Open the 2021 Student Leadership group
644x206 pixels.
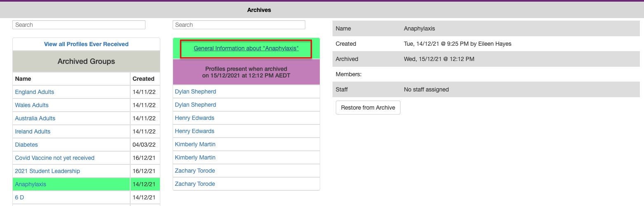[47, 171]
